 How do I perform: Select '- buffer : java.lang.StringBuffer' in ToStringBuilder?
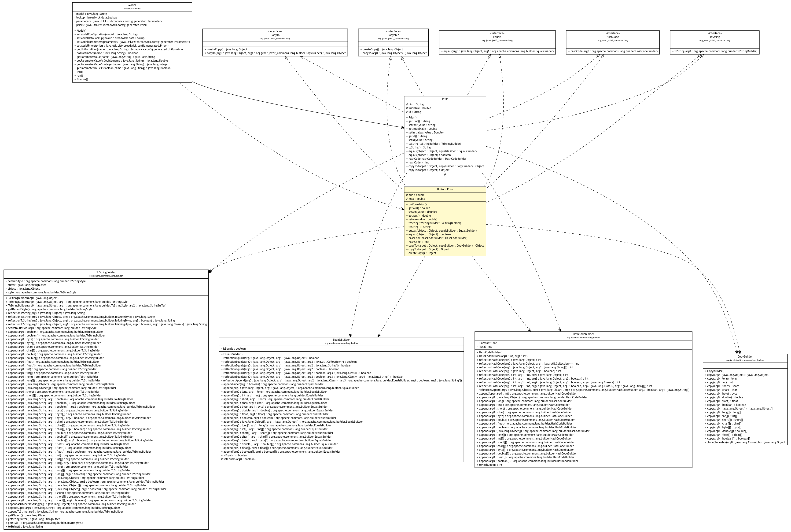(x=26, y=285)
